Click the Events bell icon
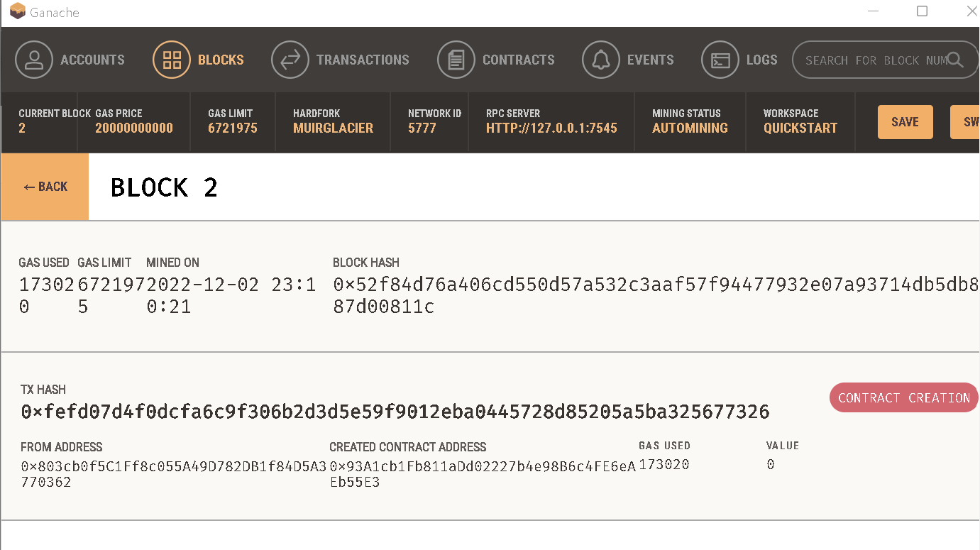980x550 pixels. click(x=601, y=60)
